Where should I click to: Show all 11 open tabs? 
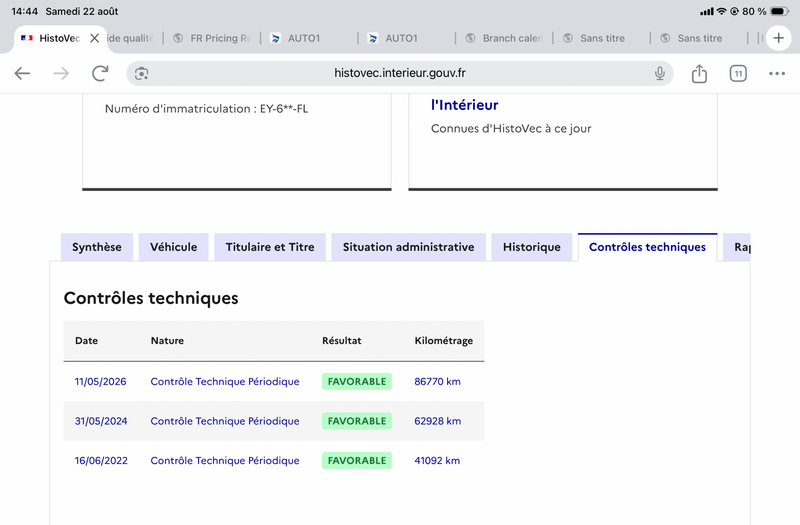(x=738, y=73)
